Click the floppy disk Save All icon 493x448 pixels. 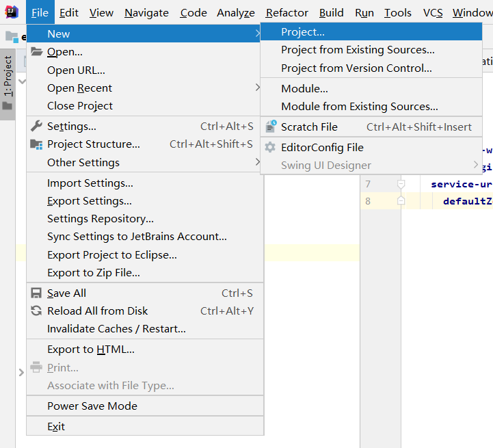(x=36, y=293)
